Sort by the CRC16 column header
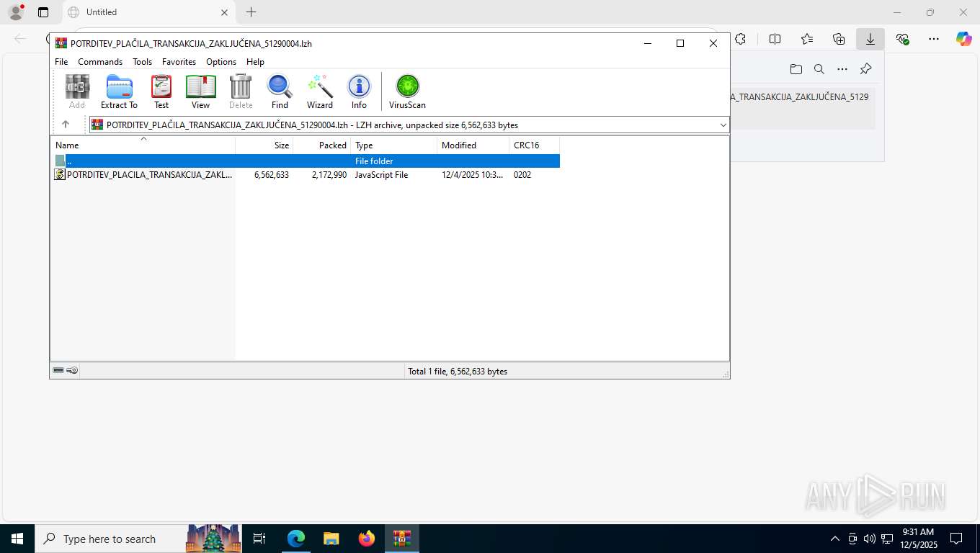 coord(535,145)
